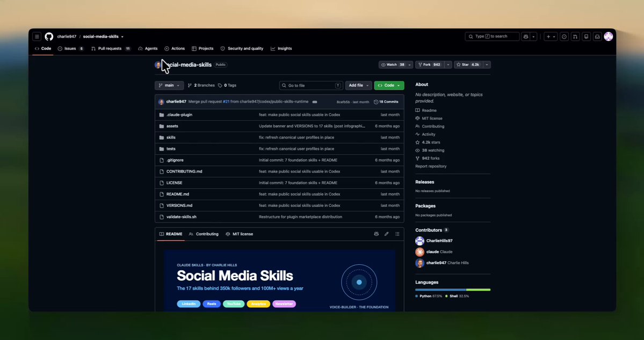This screenshot has height=340, width=644.
Task: View the 2 Branches link
Action: (x=201, y=85)
